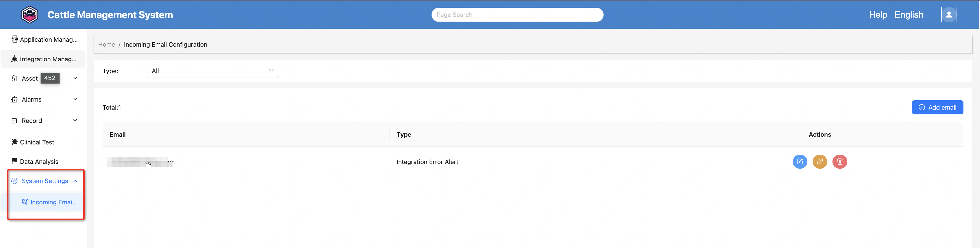Click the System Settings gear icon
980x248 pixels.
point(14,181)
